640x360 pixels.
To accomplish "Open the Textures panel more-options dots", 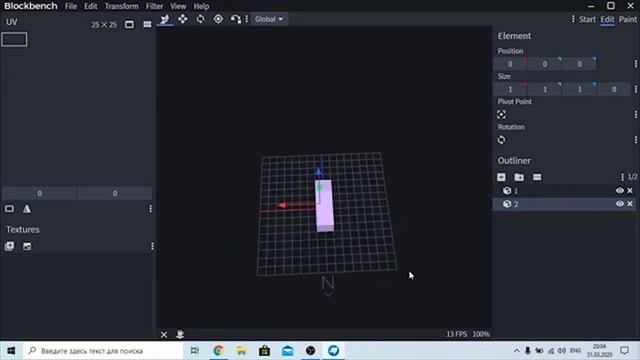I will (152, 246).
